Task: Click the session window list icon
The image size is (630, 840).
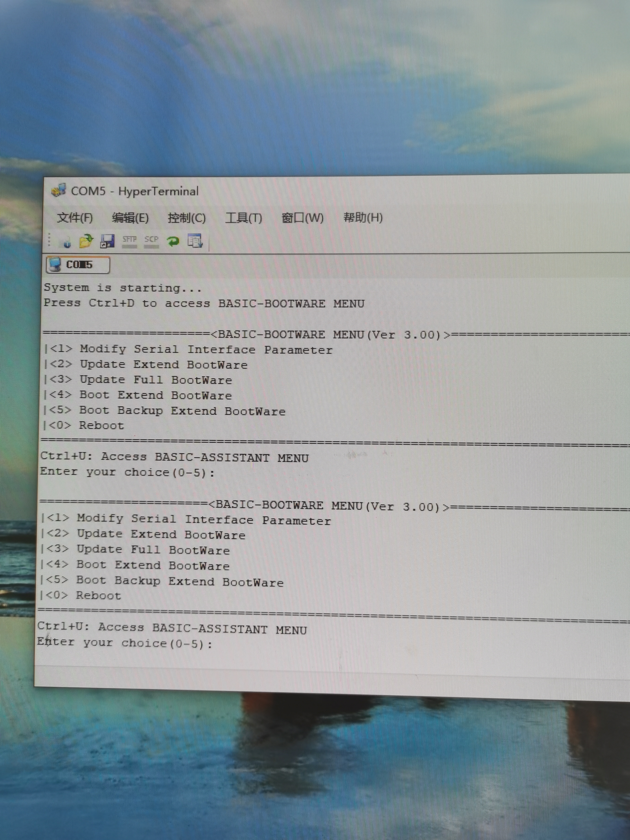Action: tap(195, 241)
